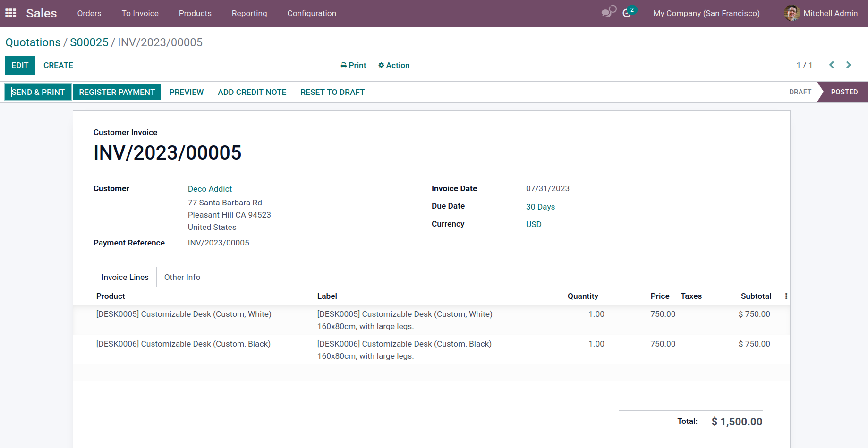Click Register Payment button
This screenshot has height=448, width=868.
tap(117, 92)
